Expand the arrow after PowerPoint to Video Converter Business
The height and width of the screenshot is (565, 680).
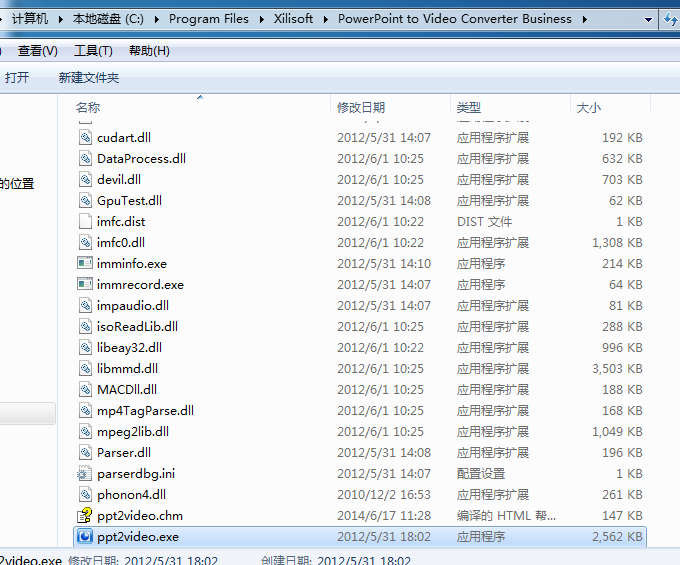[x=585, y=19]
